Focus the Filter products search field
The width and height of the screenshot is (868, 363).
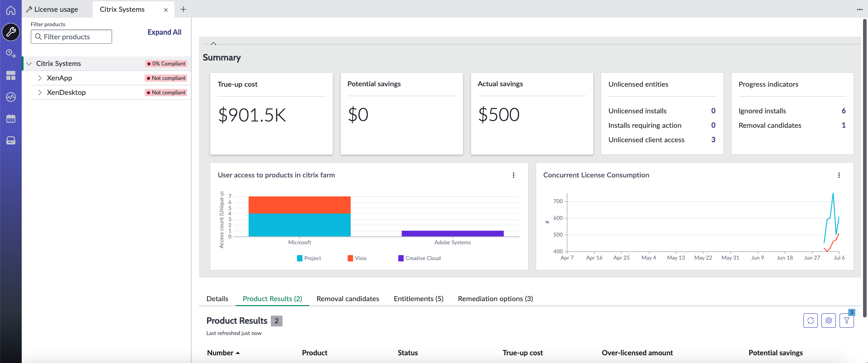coord(71,37)
